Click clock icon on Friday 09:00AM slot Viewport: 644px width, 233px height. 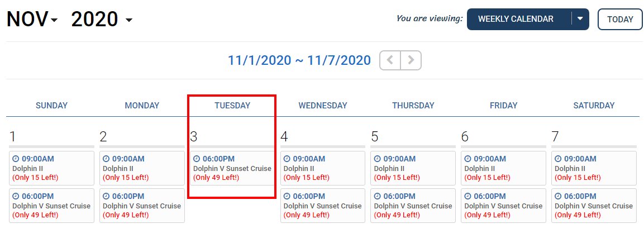coord(468,159)
